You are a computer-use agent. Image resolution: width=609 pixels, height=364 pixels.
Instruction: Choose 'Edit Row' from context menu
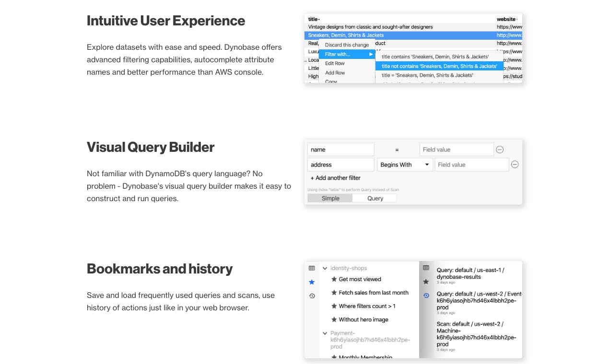pos(335,63)
